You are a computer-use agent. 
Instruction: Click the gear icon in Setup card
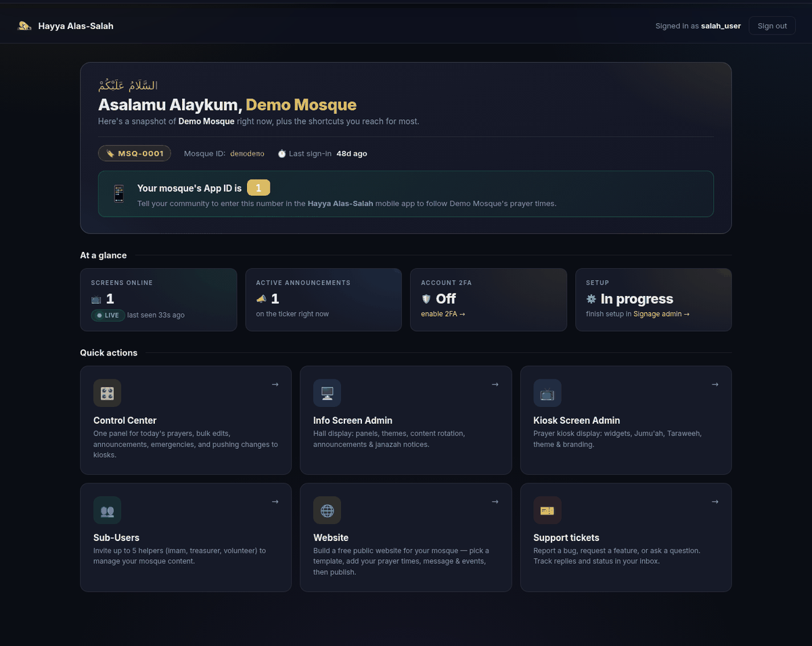click(591, 299)
